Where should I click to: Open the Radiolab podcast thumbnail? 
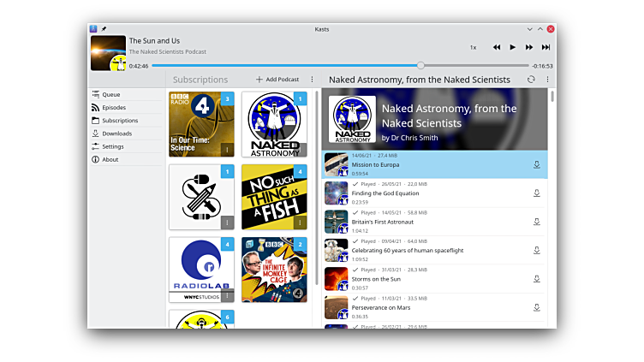201,270
